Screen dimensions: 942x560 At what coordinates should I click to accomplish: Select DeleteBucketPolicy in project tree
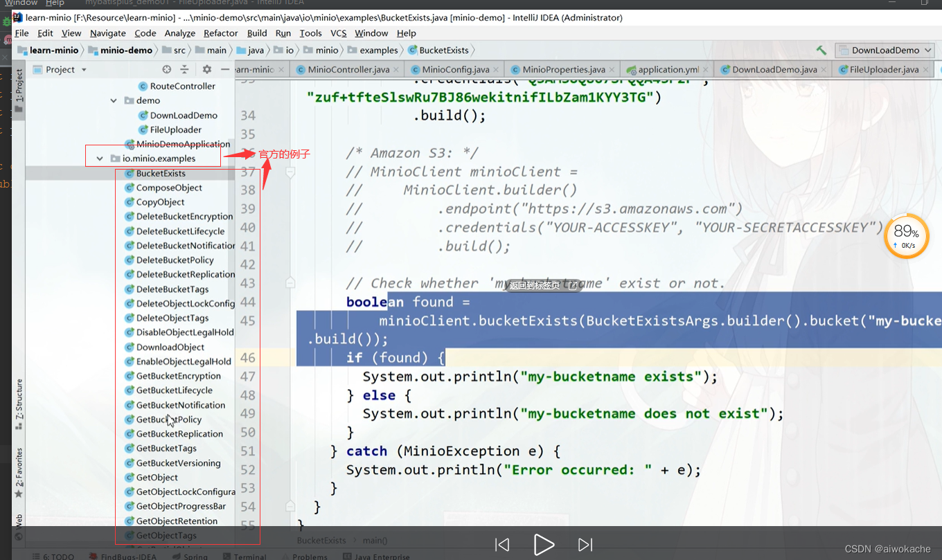coord(175,260)
